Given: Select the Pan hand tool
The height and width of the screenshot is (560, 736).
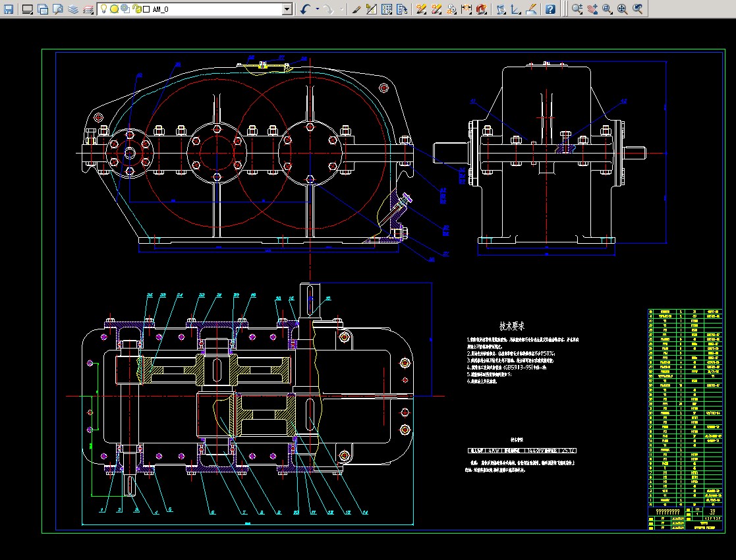Looking at the screenshot, I should pyautogui.click(x=592, y=9).
